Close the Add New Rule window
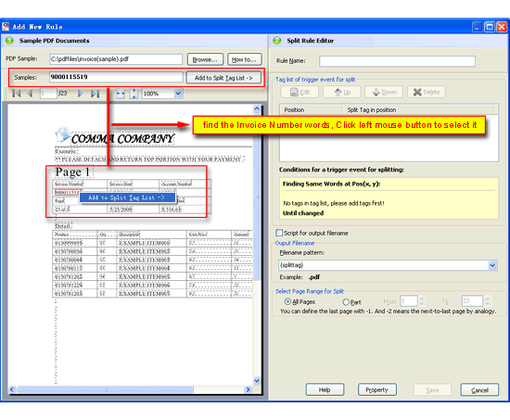 (502, 27)
